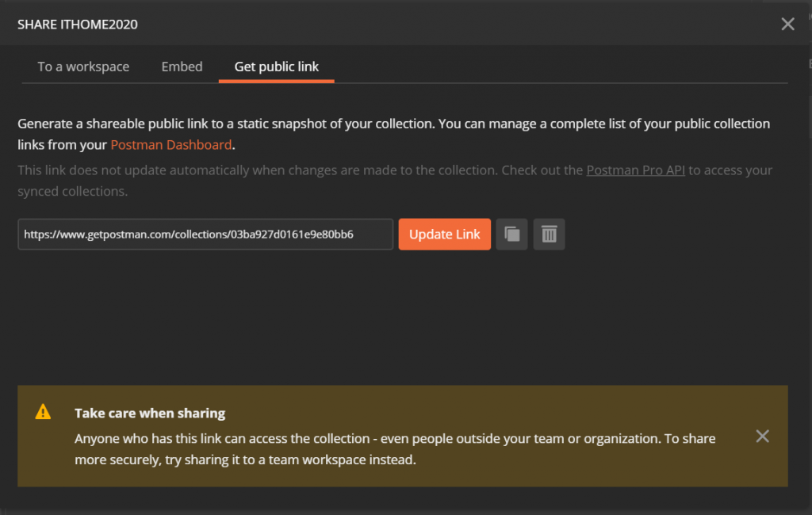Click the 'Take care when sharing' heading
The image size is (812, 515).
[150, 413]
